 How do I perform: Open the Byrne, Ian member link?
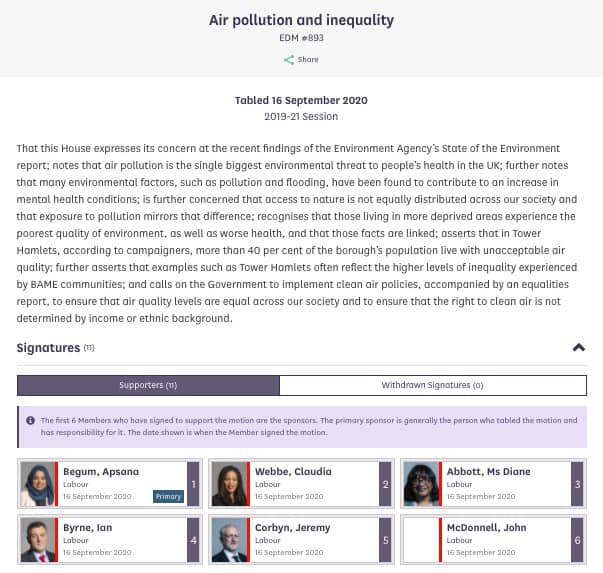point(91,527)
